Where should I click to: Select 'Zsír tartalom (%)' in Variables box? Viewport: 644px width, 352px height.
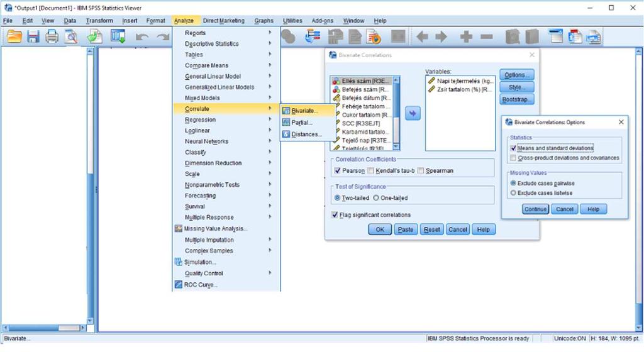coord(460,89)
